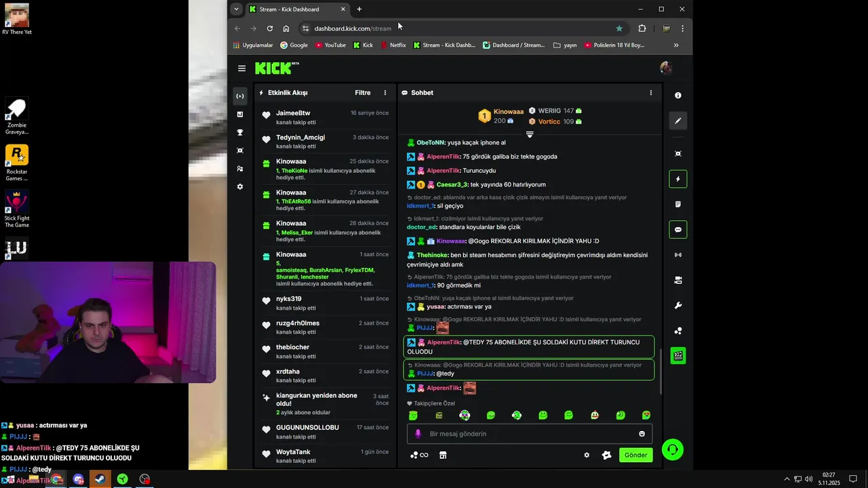Expand the leaderboard chevron below Kinowaaa
Screen dimensions: 868x488
(530, 134)
